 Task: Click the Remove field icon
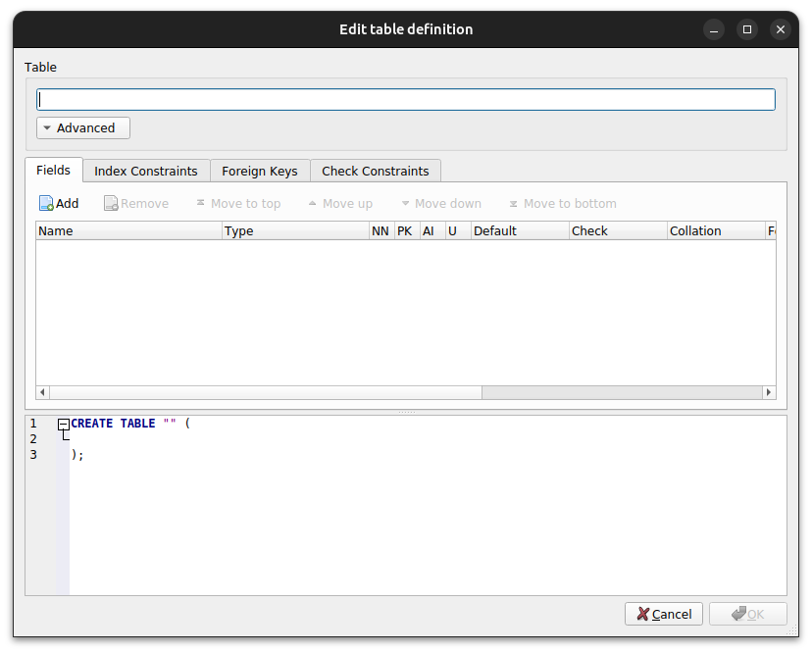click(112, 204)
